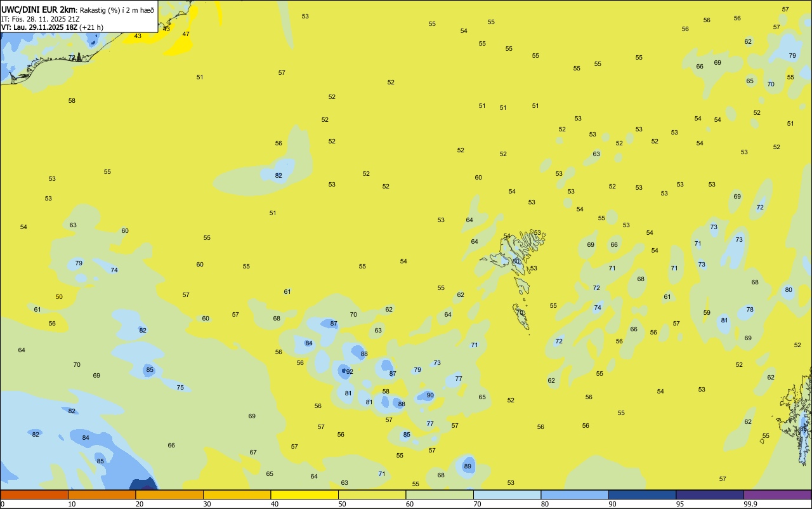Click the 'VT: Lau. 29.11.2025 18Z' line

click(39, 27)
